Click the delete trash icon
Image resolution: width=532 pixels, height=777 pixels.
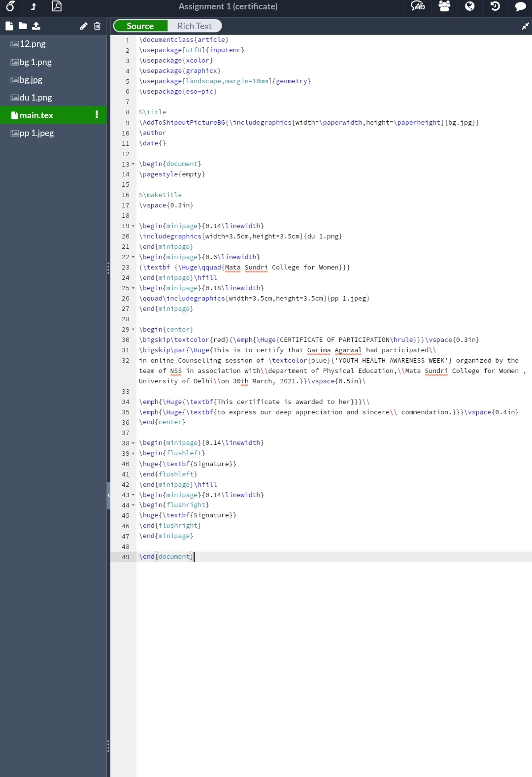[97, 26]
